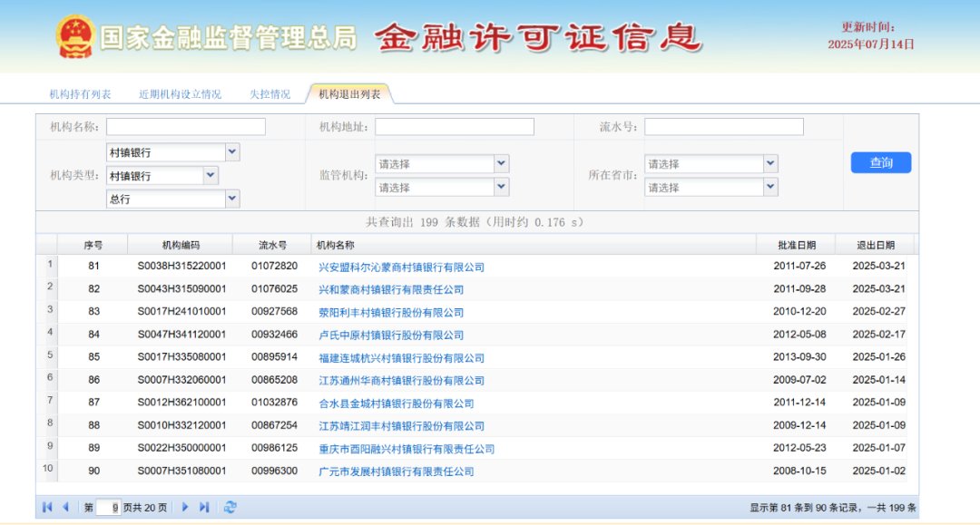Select approval date 2009-12-14 cell
This screenshot has width=980, height=525.
(x=799, y=426)
